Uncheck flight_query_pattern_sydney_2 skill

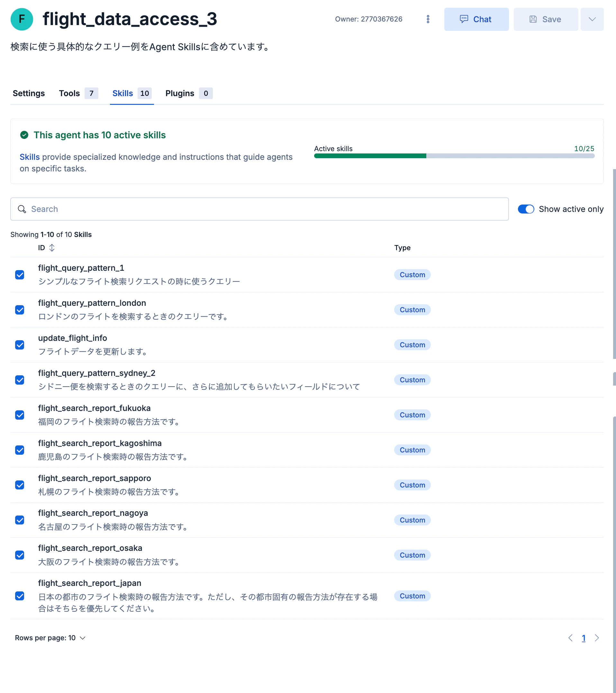click(20, 380)
